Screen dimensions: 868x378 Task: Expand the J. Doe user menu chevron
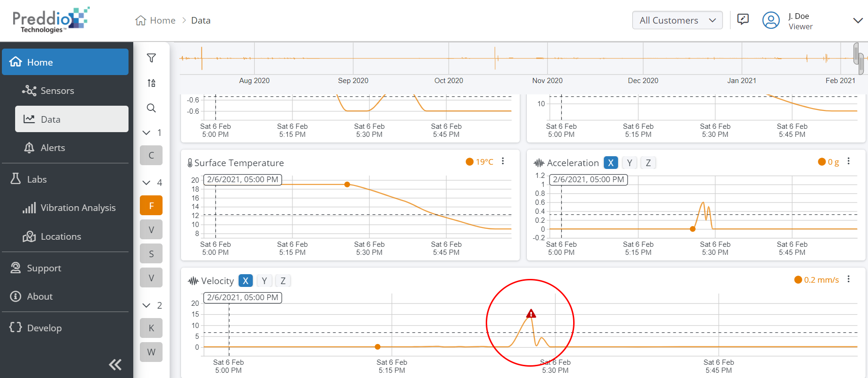click(858, 20)
